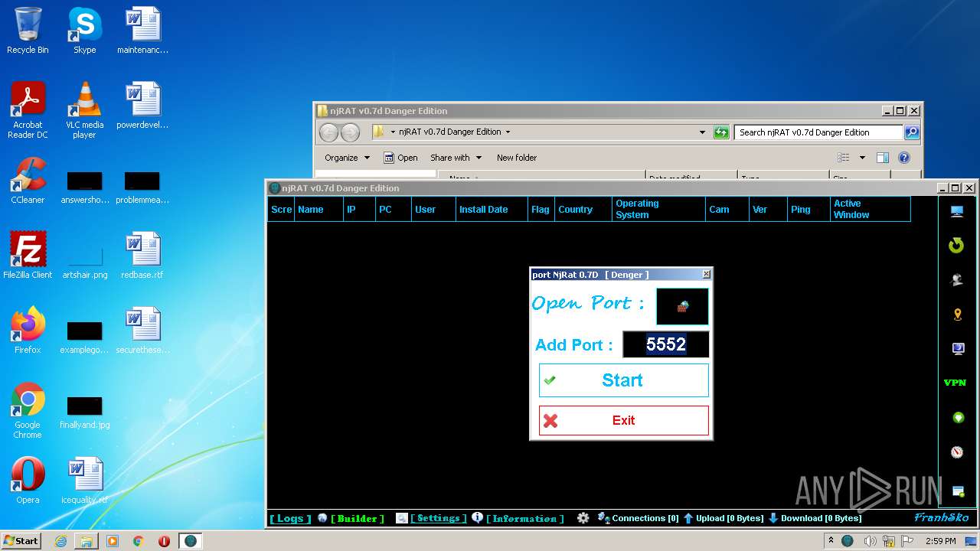Click the info icon beside Information
The height and width of the screenshot is (551, 980).
tap(477, 518)
